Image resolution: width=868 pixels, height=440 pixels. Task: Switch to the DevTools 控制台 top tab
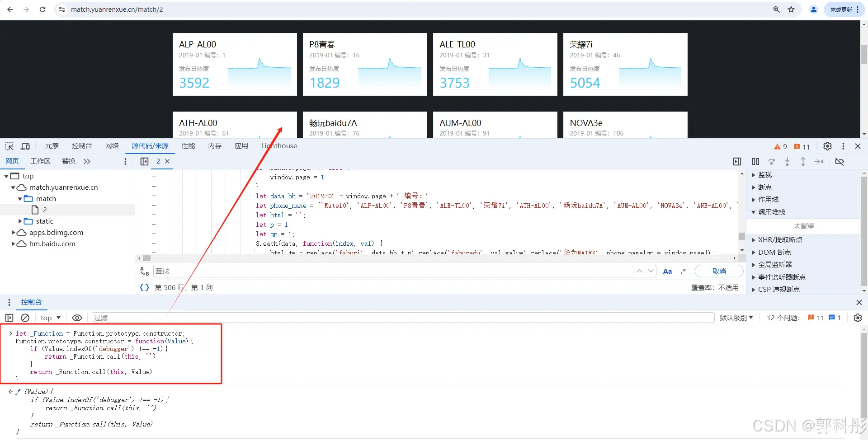[x=82, y=145]
